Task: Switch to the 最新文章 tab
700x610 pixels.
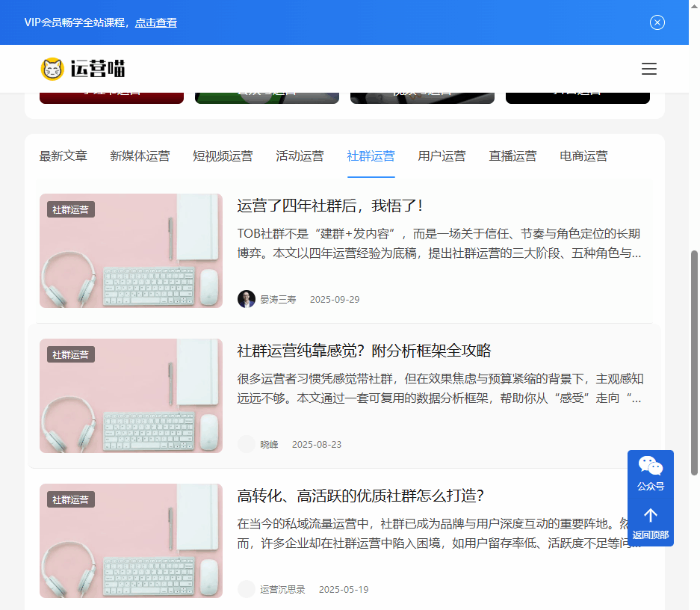Action: click(x=63, y=155)
